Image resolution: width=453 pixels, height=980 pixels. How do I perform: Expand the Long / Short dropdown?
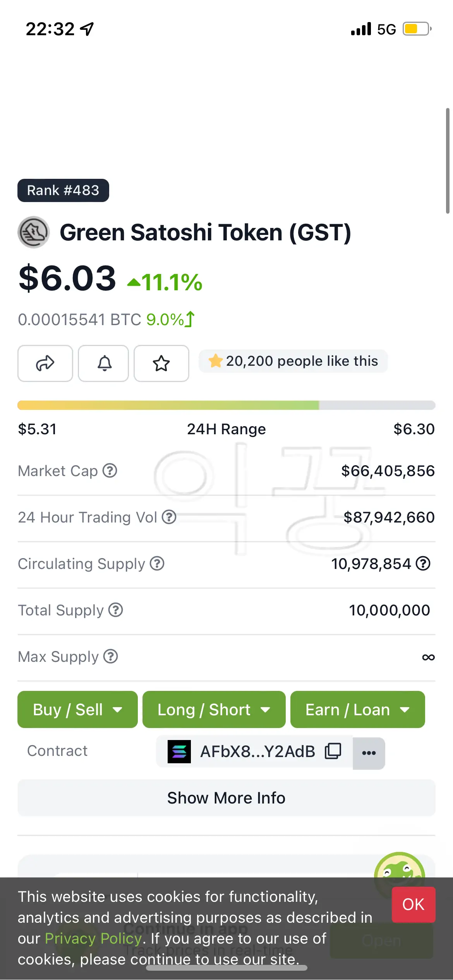[x=214, y=709]
